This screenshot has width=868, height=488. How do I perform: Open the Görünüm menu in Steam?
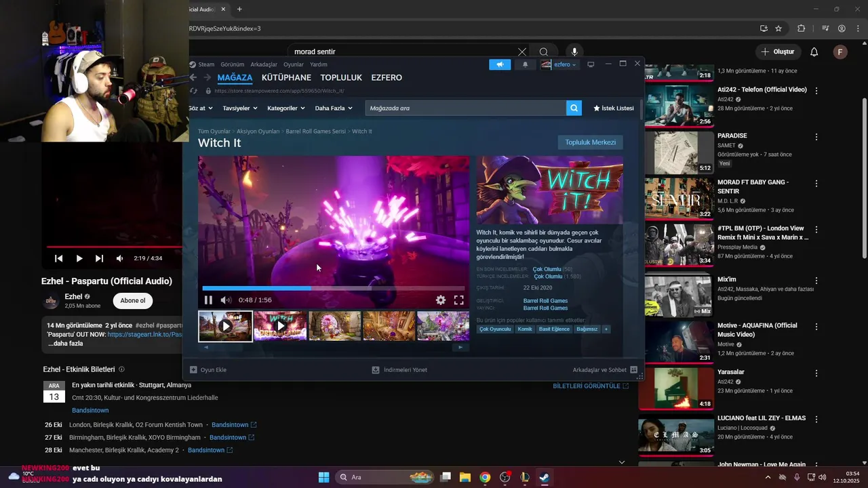pos(232,64)
